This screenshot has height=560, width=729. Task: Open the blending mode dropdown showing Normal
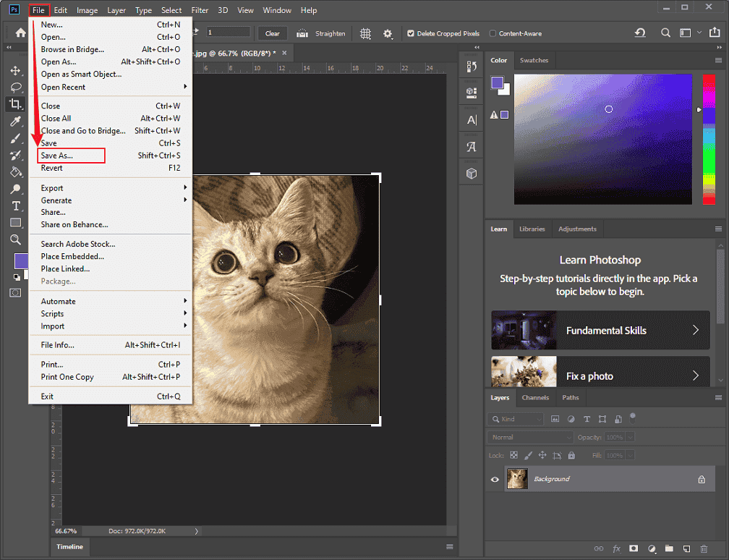tap(530, 437)
